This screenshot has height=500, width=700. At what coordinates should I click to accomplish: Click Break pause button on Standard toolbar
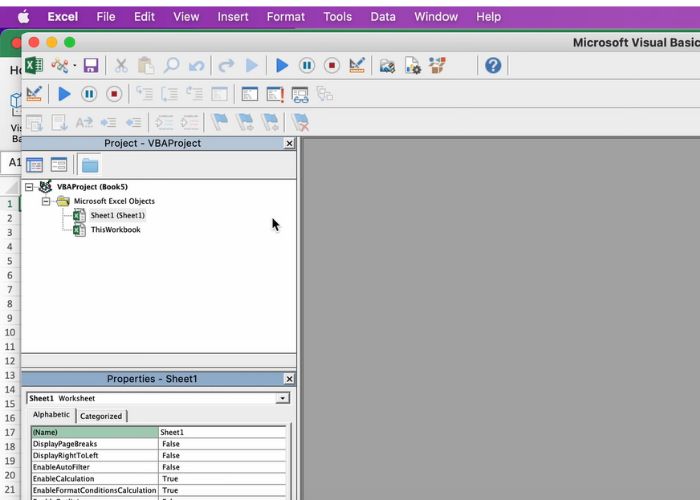[307, 66]
